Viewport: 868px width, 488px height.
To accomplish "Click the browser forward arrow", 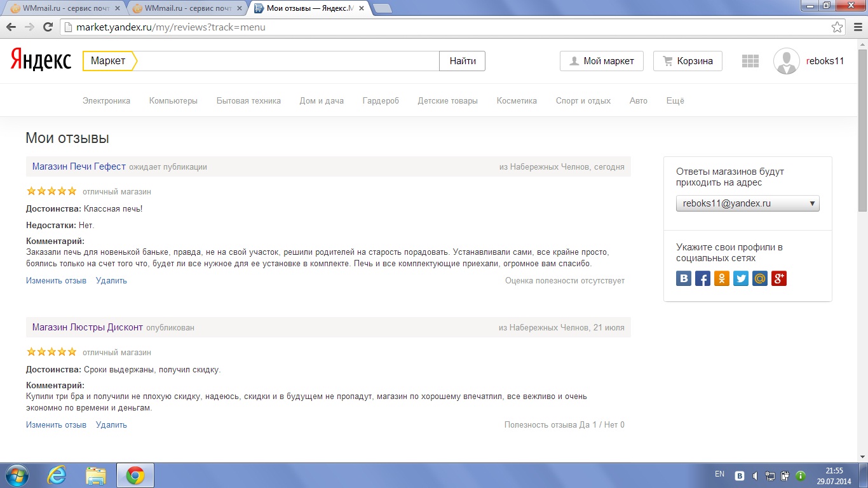I will (x=29, y=27).
